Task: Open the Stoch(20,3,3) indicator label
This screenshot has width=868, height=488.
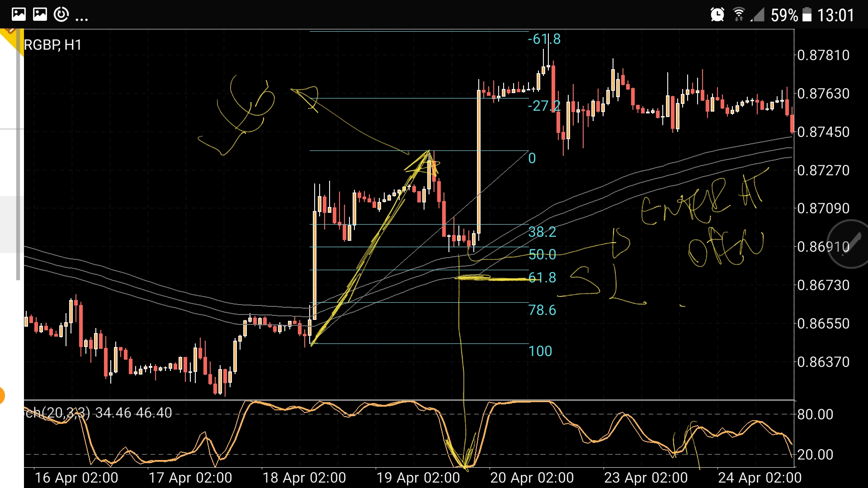Action: tap(72, 413)
